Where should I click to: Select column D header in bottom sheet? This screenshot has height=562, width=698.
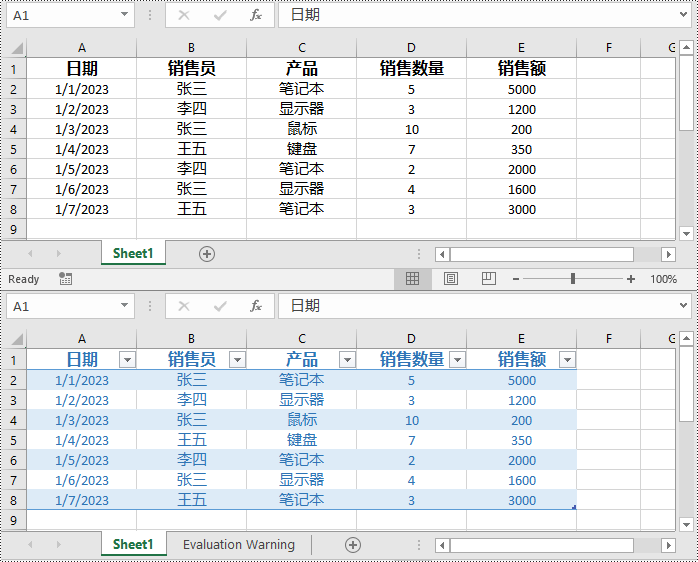coord(411,339)
